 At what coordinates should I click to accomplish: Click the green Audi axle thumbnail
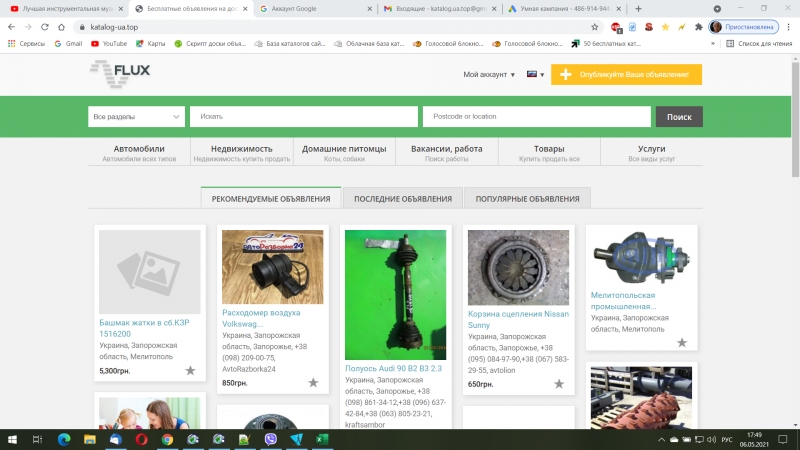point(395,295)
